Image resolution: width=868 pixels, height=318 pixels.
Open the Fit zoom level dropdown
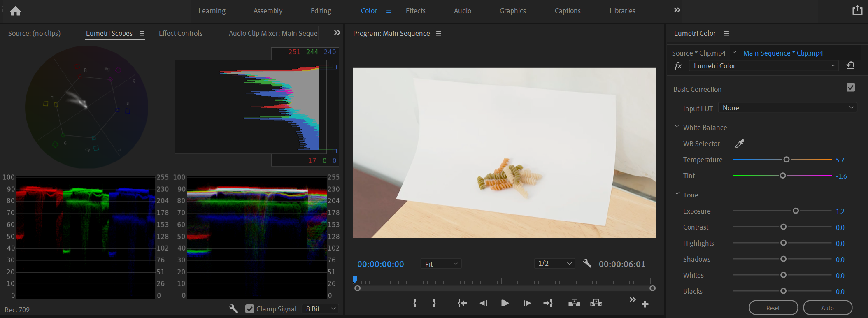click(441, 264)
